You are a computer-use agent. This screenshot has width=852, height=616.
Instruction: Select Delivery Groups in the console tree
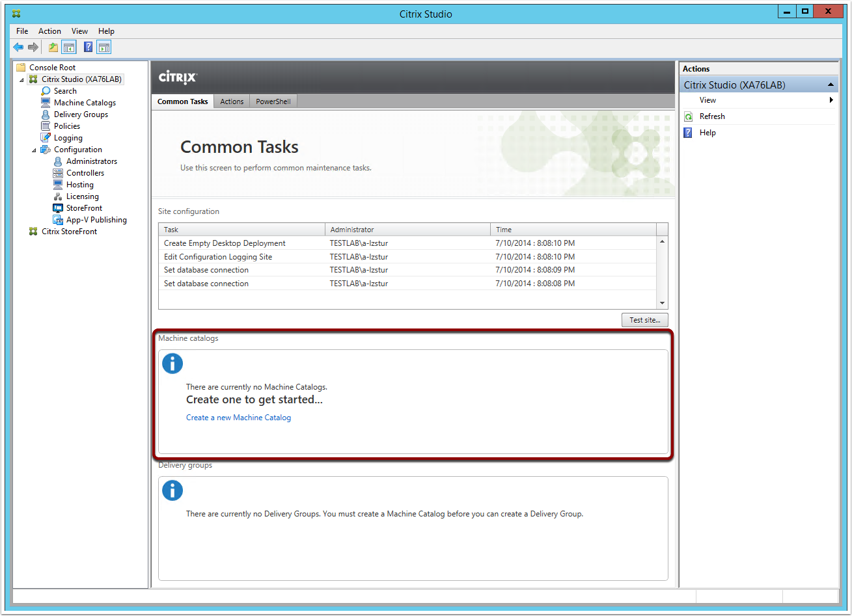pos(81,114)
